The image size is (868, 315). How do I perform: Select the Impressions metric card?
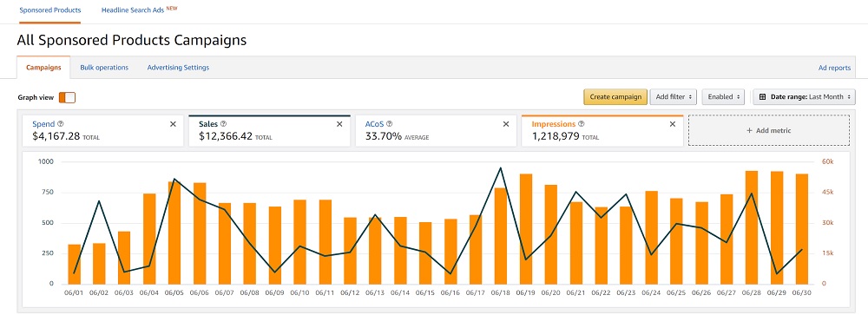click(602, 131)
